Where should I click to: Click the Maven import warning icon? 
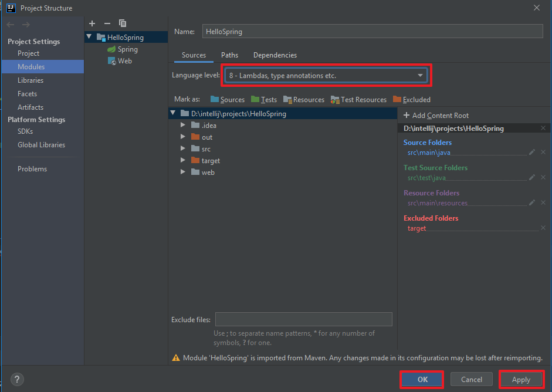[x=175, y=358]
